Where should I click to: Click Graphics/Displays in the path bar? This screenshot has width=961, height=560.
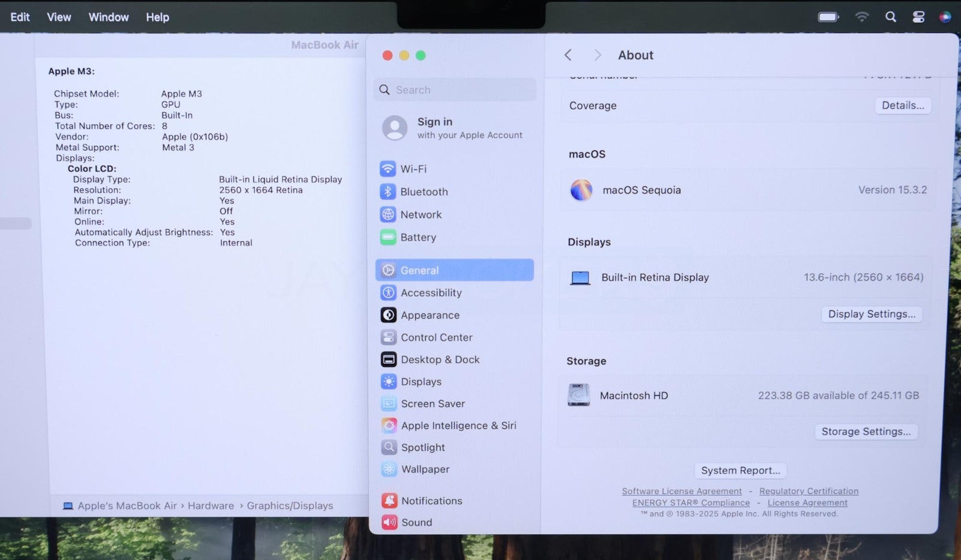coord(290,506)
